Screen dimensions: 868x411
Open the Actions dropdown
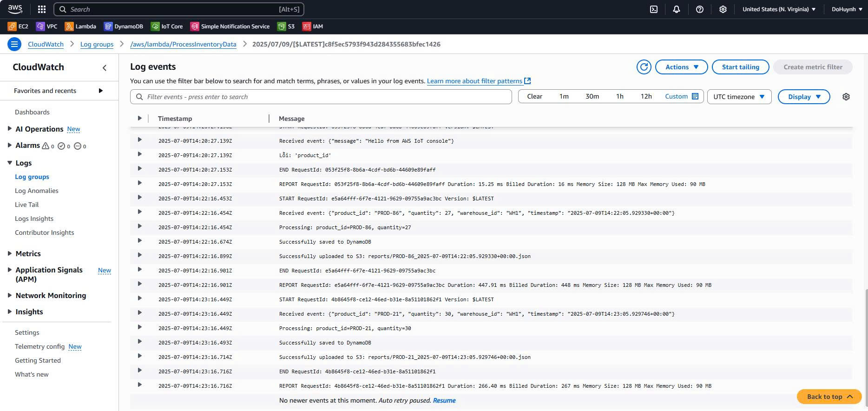pos(681,67)
